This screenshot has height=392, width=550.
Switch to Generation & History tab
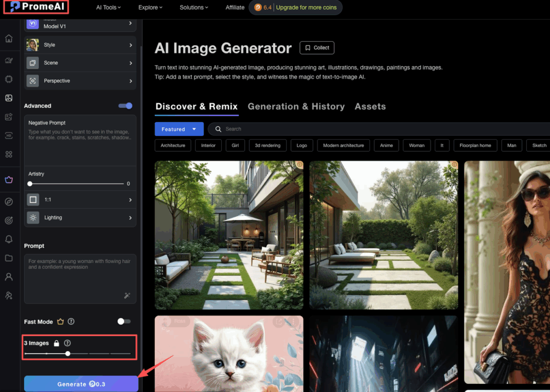point(296,106)
